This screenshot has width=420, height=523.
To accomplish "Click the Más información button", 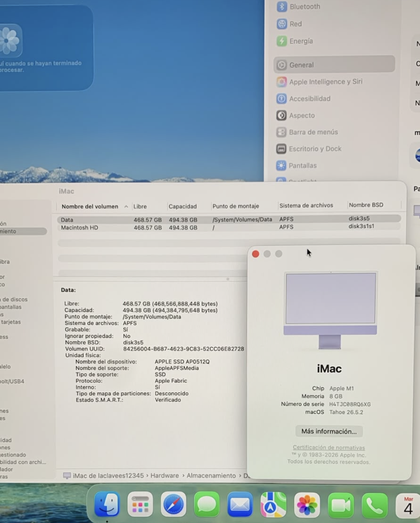I will tap(329, 431).
